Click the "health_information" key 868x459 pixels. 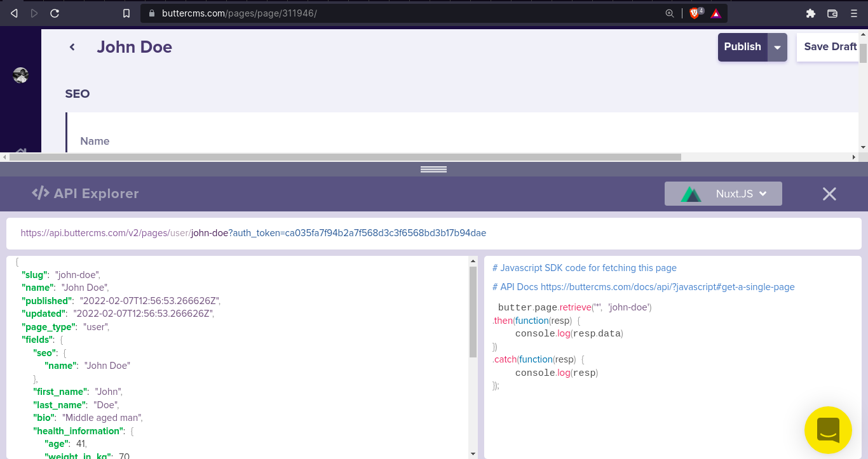point(79,431)
